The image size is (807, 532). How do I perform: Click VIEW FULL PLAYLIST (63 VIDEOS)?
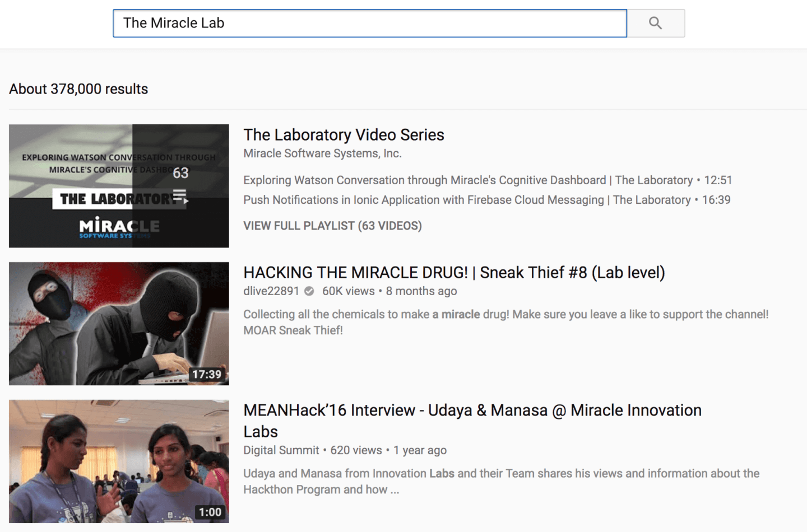[332, 226]
